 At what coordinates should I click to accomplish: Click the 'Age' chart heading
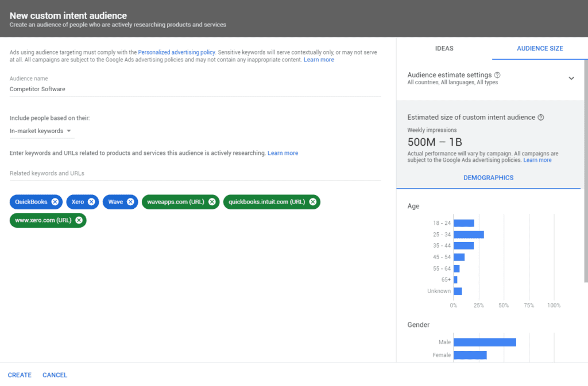coord(413,206)
